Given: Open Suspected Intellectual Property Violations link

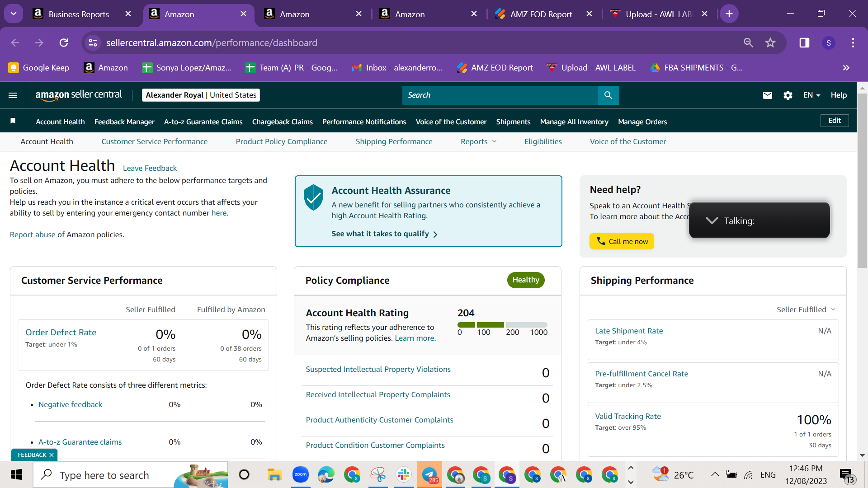Looking at the screenshot, I should 378,369.
